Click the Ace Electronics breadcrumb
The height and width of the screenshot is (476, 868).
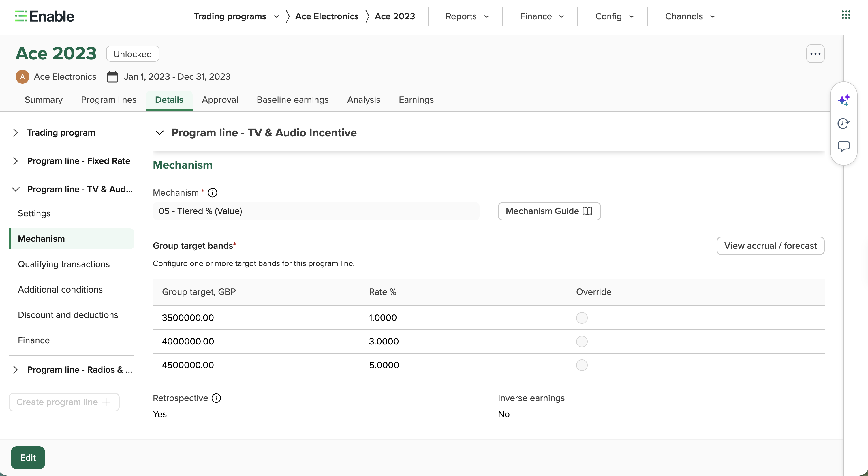click(326, 16)
